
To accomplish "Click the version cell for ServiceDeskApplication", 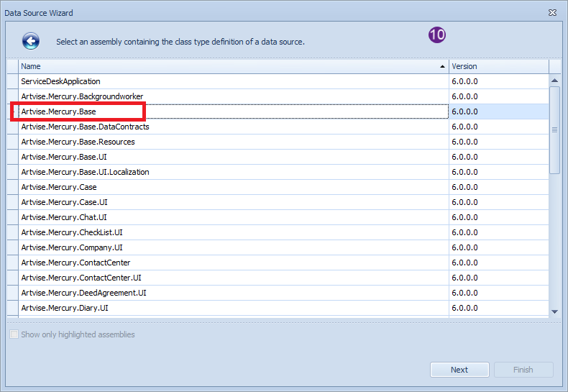I will (499, 81).
